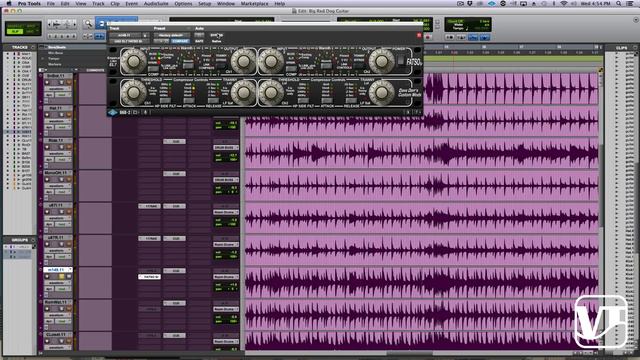The height and width of the screenshot is (360, 640).
Task: Click the Ch1 RELEASE button on the FATSO
Action: point(212,100)
